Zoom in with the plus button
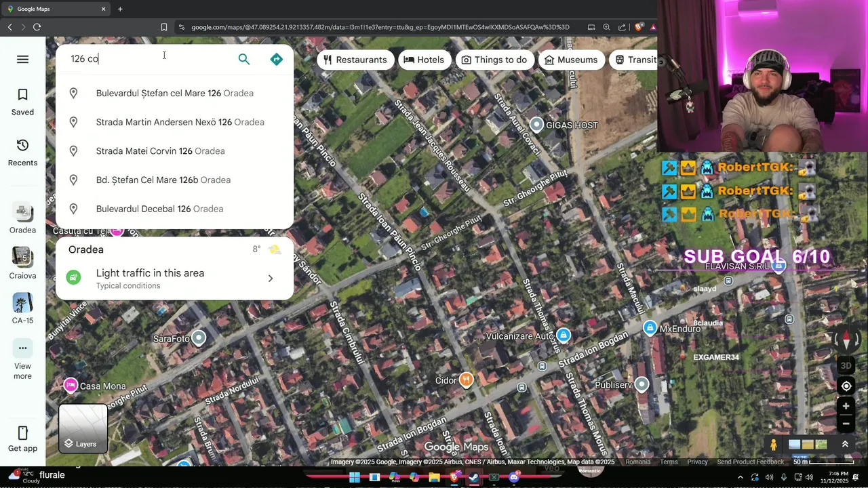Image resolution: width=868 pixels, height=488 pixels. point(846,407)
